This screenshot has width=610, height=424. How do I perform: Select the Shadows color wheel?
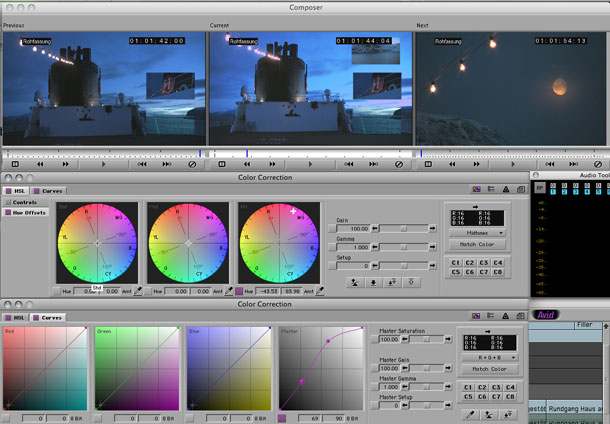tap(97, 242)
